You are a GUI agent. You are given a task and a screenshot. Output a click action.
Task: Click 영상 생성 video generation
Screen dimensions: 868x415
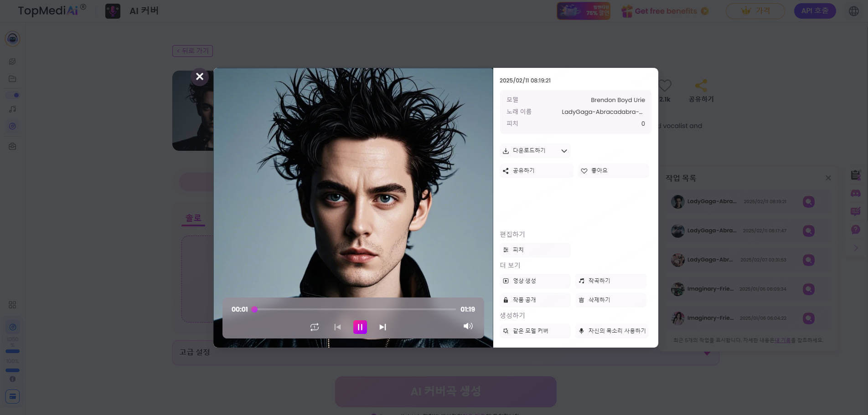[x=535, y=281]
